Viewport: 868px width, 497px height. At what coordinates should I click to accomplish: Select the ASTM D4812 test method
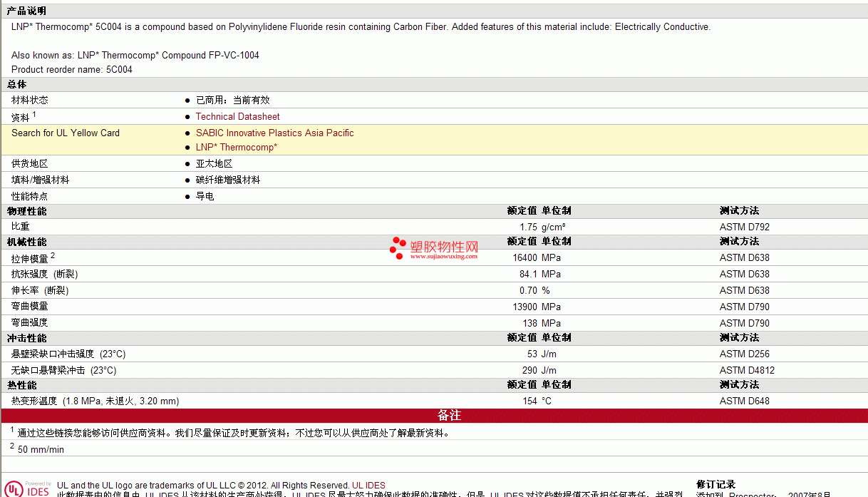(747, 370)
